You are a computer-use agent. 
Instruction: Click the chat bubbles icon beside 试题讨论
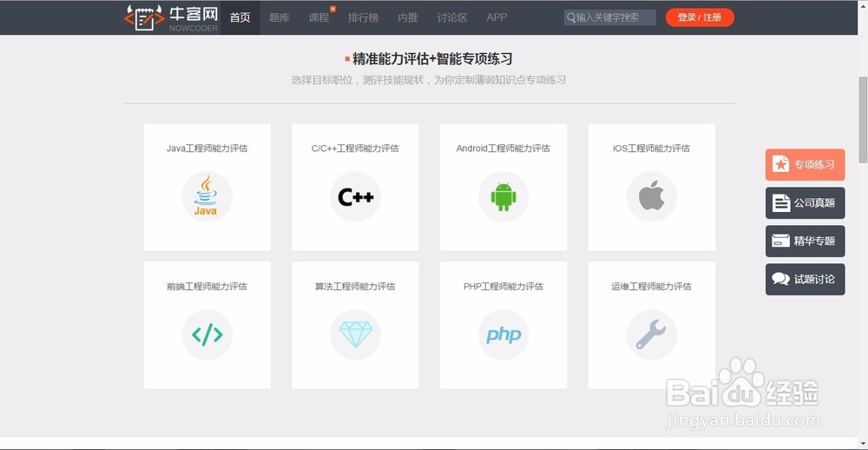point(780,279)
